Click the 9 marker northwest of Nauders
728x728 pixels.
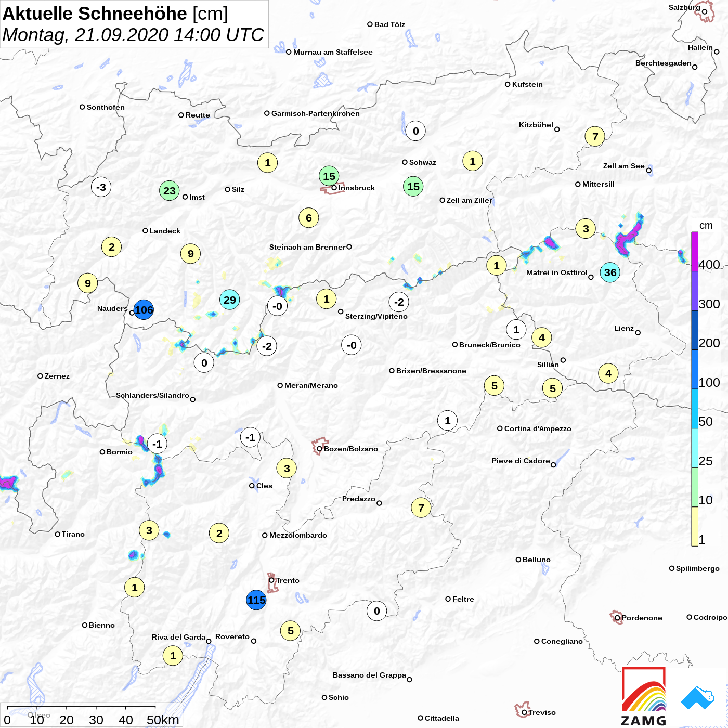(x=88, y=283)
